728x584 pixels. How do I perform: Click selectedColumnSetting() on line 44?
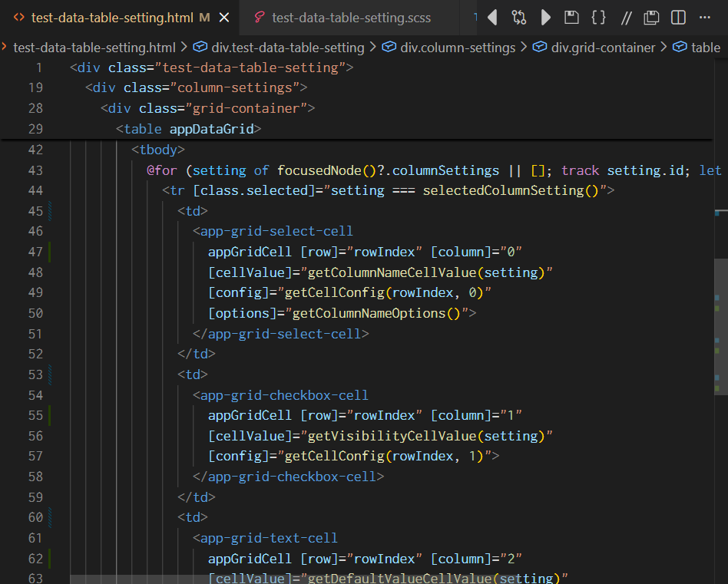(x=511, y=190)
